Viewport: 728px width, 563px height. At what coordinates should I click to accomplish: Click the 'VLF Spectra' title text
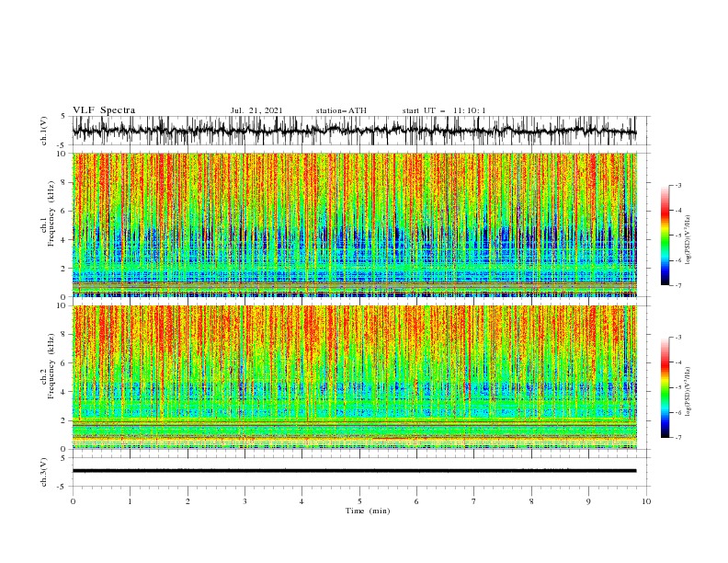(x=104, y=110)
